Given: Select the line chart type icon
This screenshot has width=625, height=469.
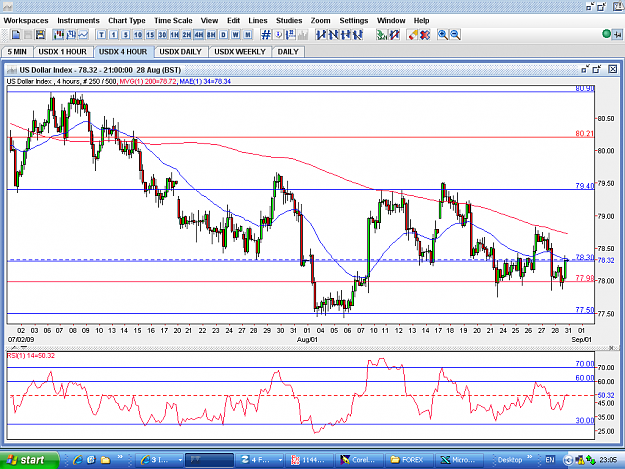Looking at the screenshot, I should [x=83, y=35].
